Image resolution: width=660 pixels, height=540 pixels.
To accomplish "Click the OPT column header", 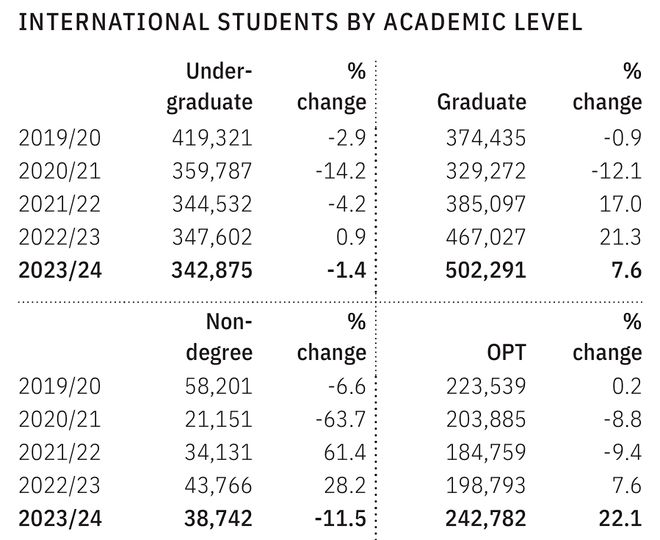I will 505,352.
